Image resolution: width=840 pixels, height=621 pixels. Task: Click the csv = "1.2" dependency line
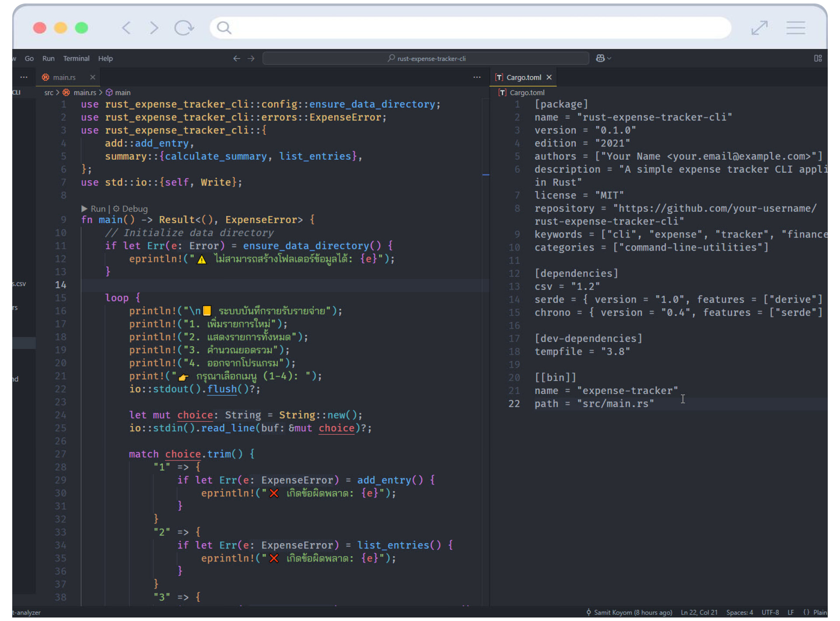tap(567, 286)
